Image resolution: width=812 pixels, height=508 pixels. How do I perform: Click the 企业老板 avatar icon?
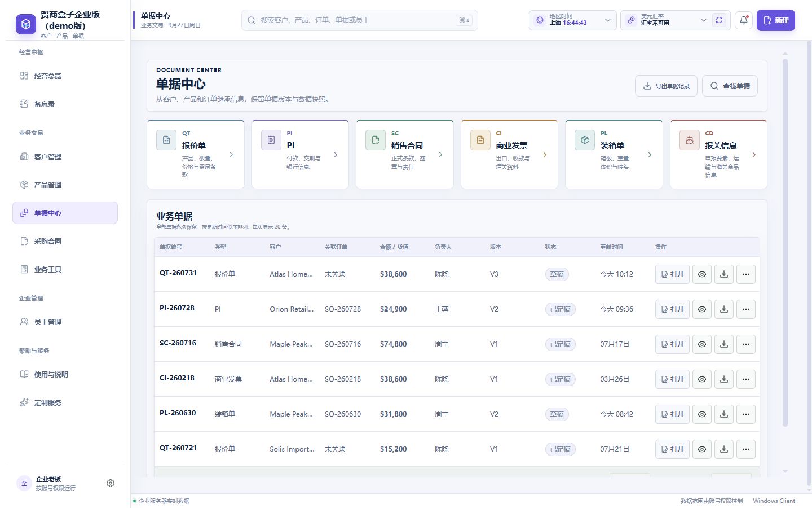(24, 483)
